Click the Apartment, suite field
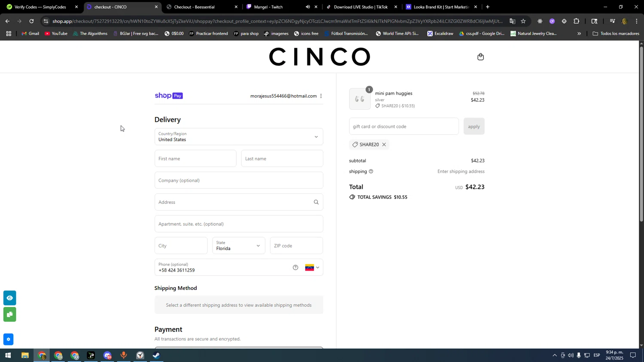 click(239, 224)
